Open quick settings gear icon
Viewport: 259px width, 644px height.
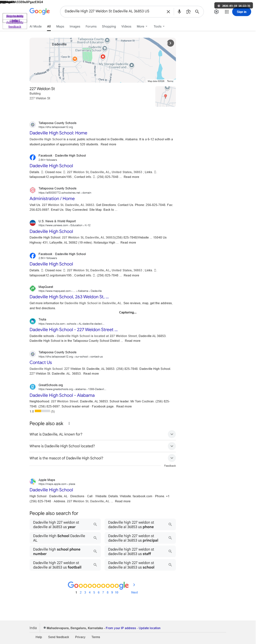[x=216, y=12]
